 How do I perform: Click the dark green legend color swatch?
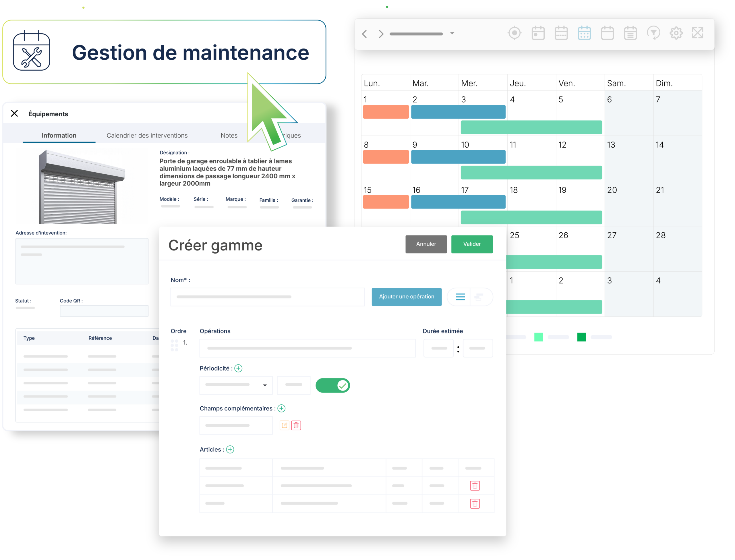coord(581,337)
